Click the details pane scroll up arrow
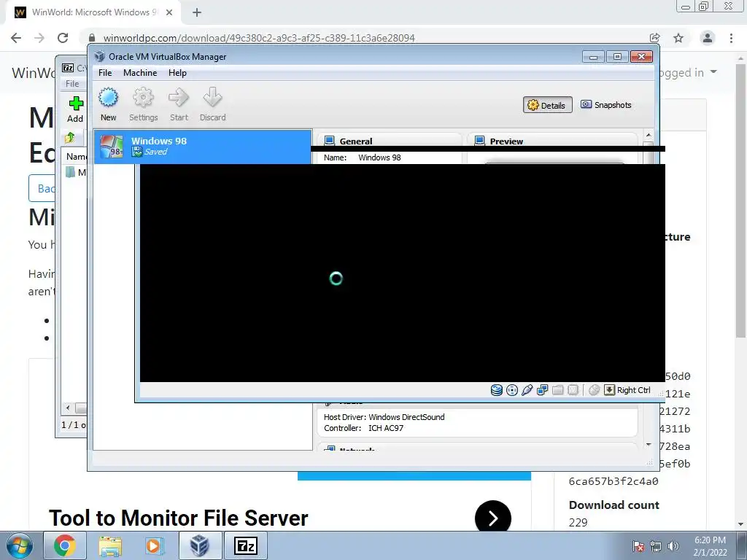The image size is (747, 560). (x=648, y=135)
